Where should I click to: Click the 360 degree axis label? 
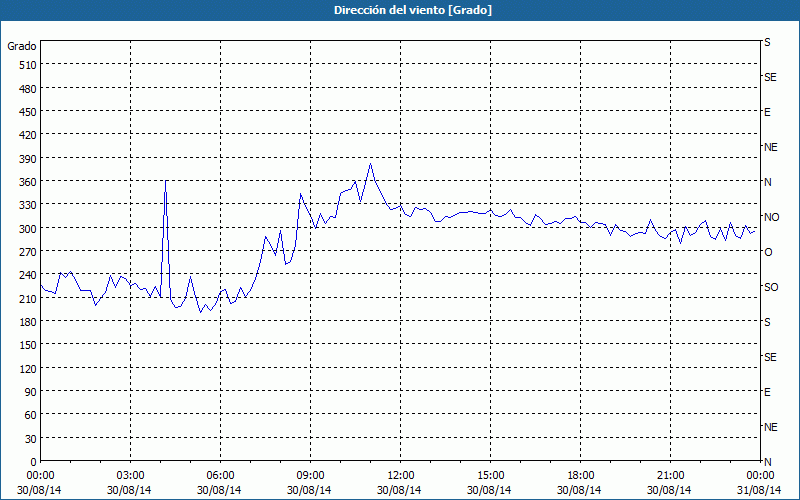29,182
